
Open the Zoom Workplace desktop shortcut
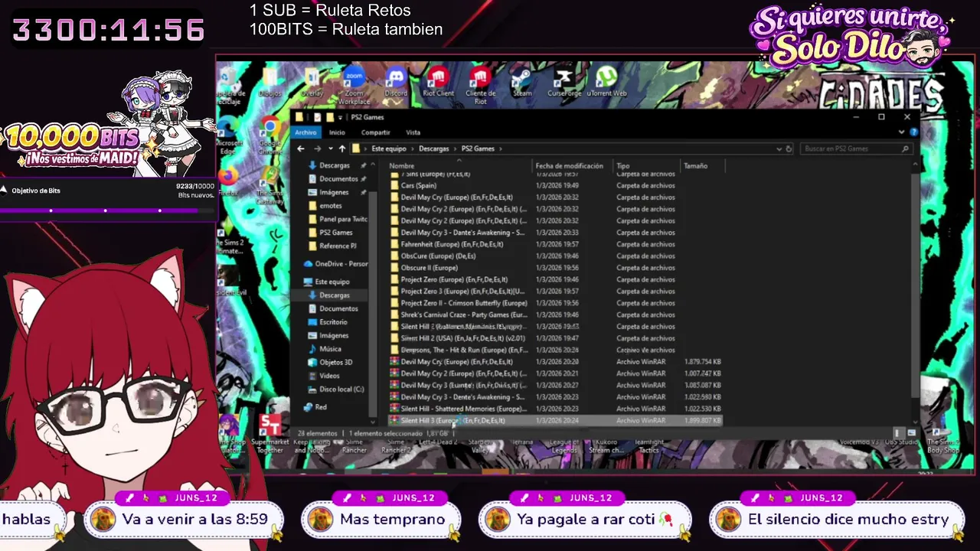pyautogui.click(x=354, y=86)
